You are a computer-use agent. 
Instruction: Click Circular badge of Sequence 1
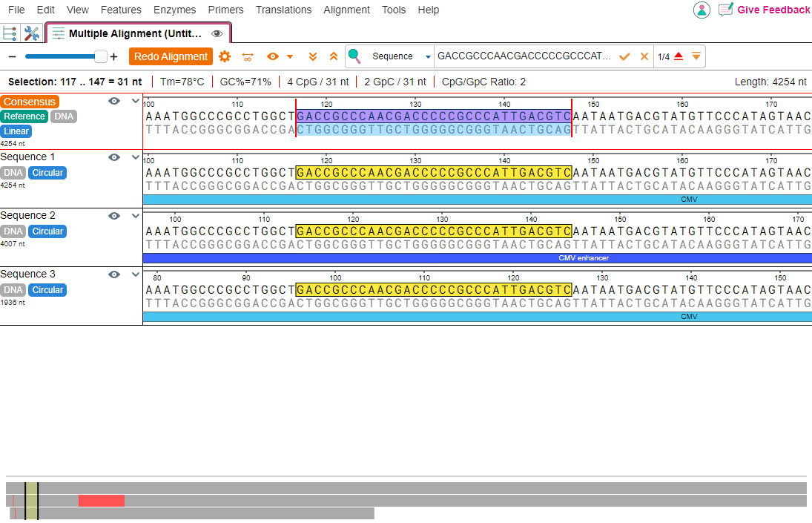tap(47, 173)
